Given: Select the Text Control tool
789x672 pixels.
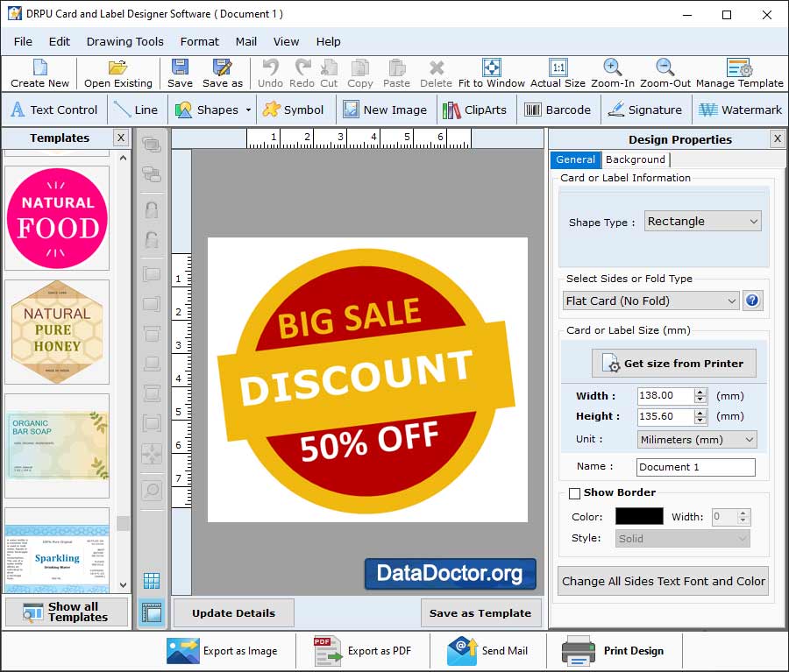Looking at the screenshot, I should (x=53, y=109).
